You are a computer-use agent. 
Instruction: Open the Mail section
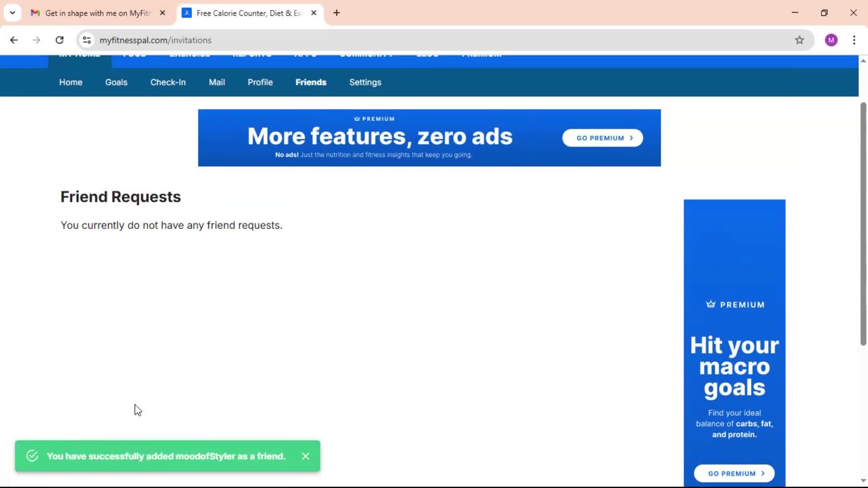[217, 82]
